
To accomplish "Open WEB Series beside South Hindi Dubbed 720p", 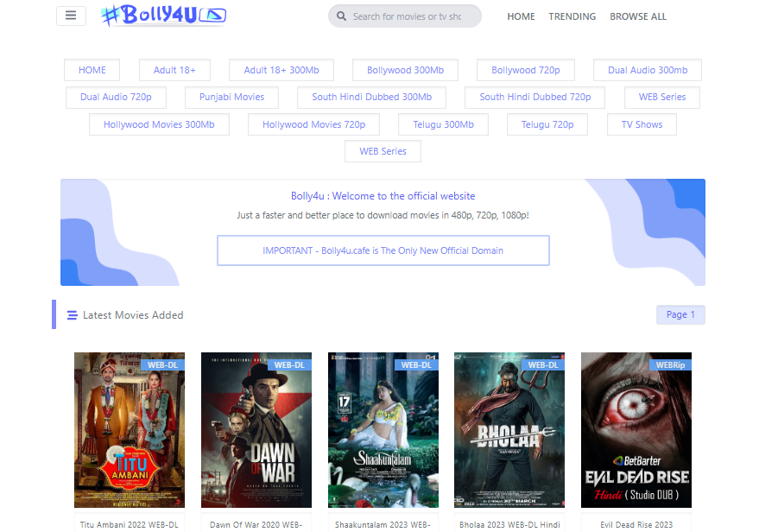I will [x=662, y=98].
